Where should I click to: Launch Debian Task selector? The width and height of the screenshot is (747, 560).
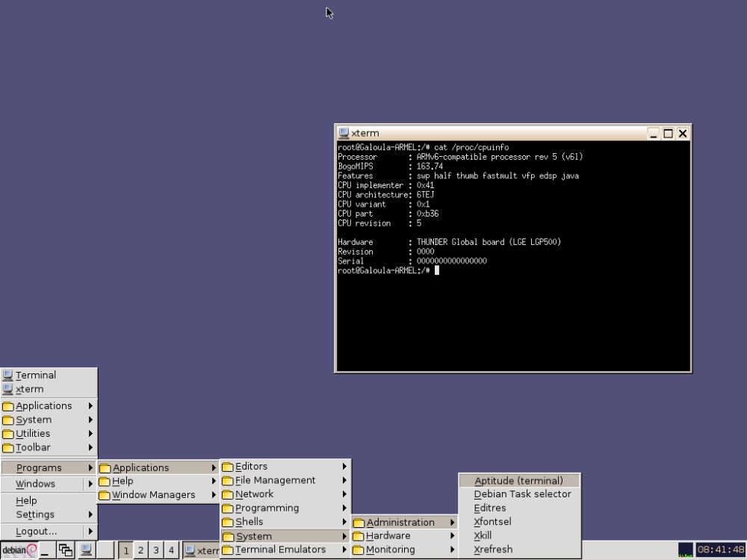519,494
